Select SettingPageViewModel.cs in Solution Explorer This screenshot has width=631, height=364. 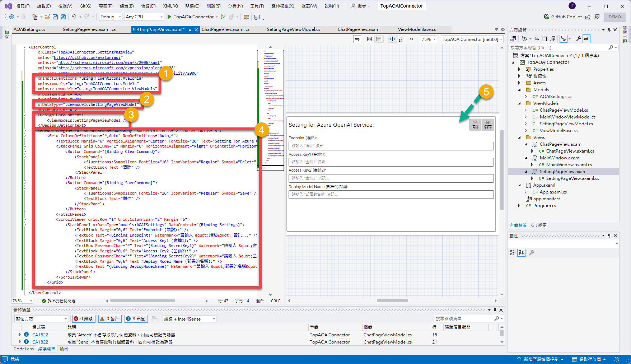coord(566,124)
